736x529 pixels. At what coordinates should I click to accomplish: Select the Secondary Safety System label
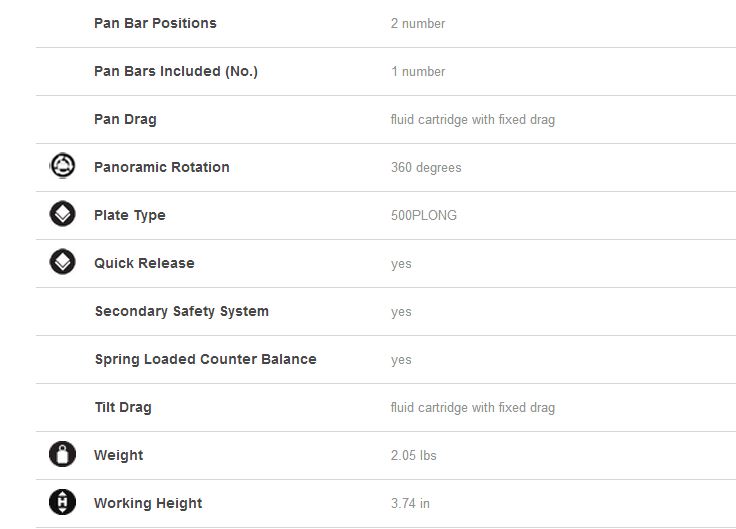coord(182,311)
